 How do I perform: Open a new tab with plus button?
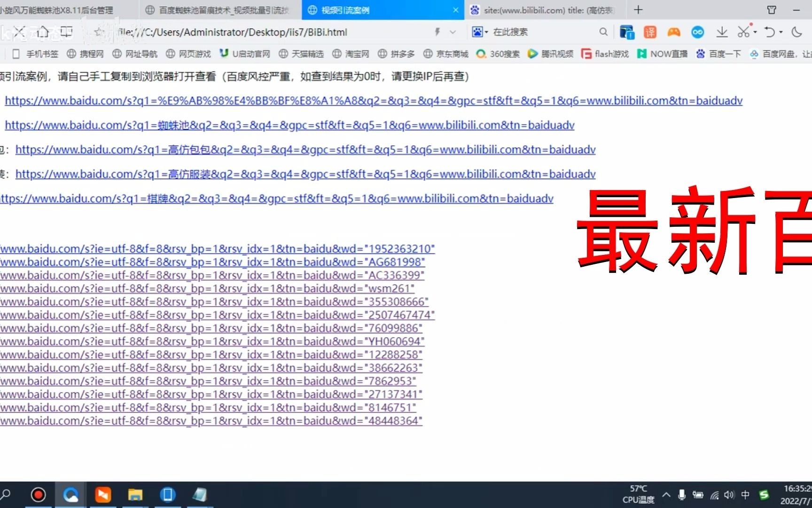click(638, 10)
